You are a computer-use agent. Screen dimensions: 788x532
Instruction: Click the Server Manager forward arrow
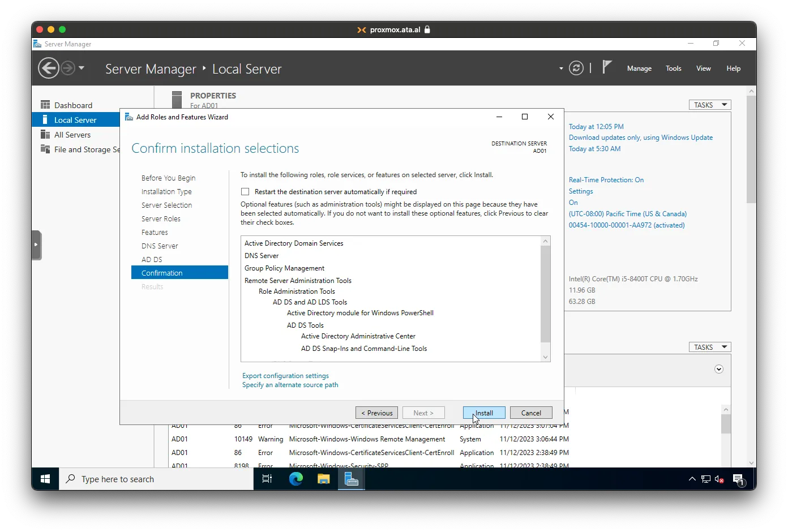[68, 68]
